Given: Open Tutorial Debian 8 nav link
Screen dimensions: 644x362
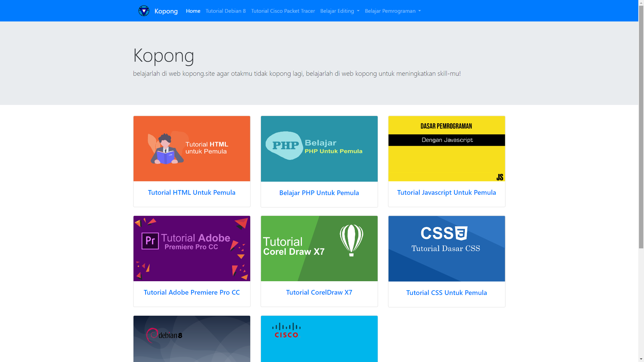Looking at the screenshot, I should [225, 11].
